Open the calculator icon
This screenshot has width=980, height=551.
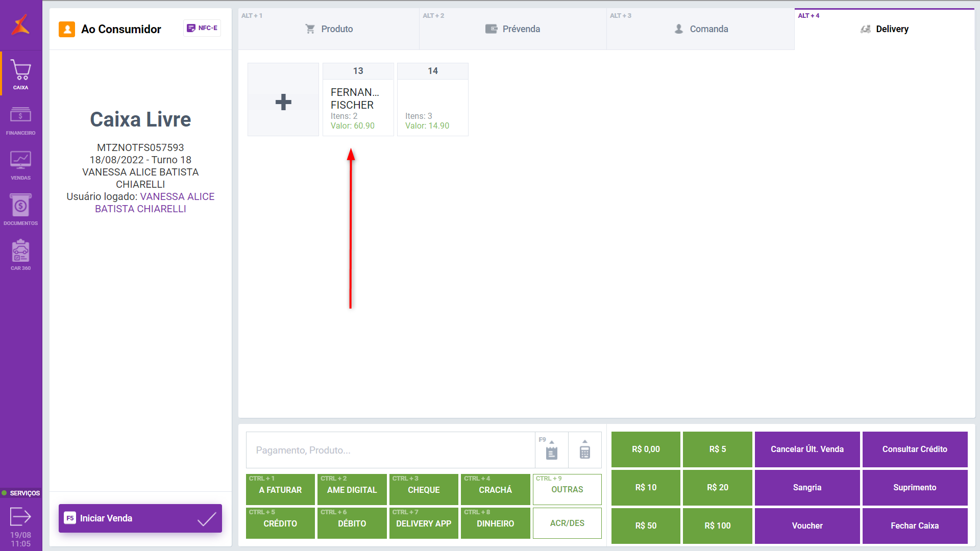[585, 450]
